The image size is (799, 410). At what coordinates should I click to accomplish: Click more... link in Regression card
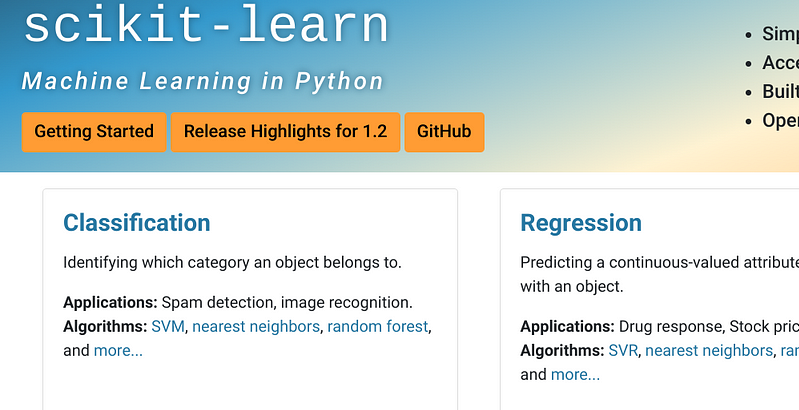[x=575, y=374]
